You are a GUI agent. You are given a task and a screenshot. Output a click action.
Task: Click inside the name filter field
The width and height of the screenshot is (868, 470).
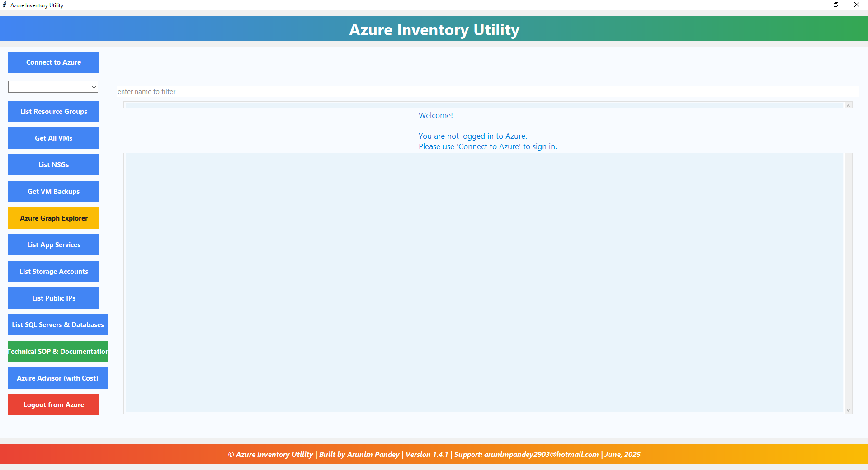[316, 91]
